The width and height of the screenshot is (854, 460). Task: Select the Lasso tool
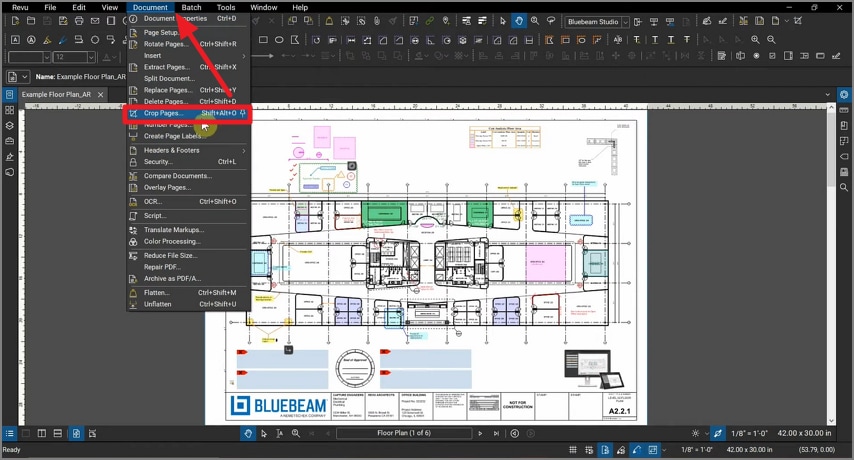click(551, 21)
